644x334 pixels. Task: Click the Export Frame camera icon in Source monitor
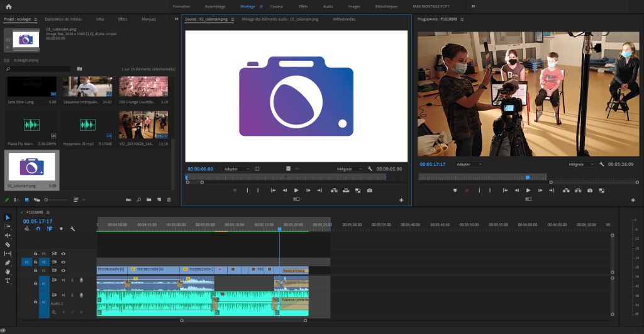369,190
